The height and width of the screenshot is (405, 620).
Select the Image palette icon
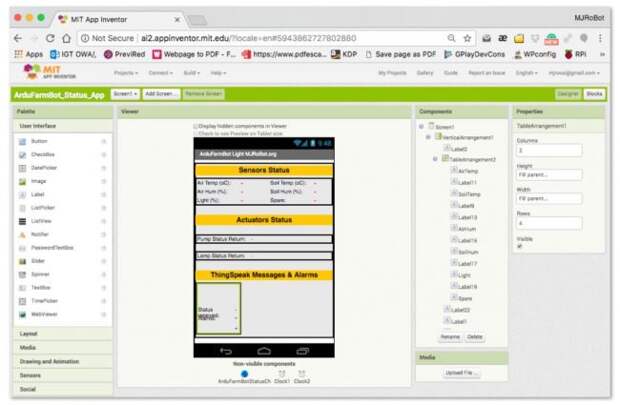pyautogui.click(x=23, y=182)
